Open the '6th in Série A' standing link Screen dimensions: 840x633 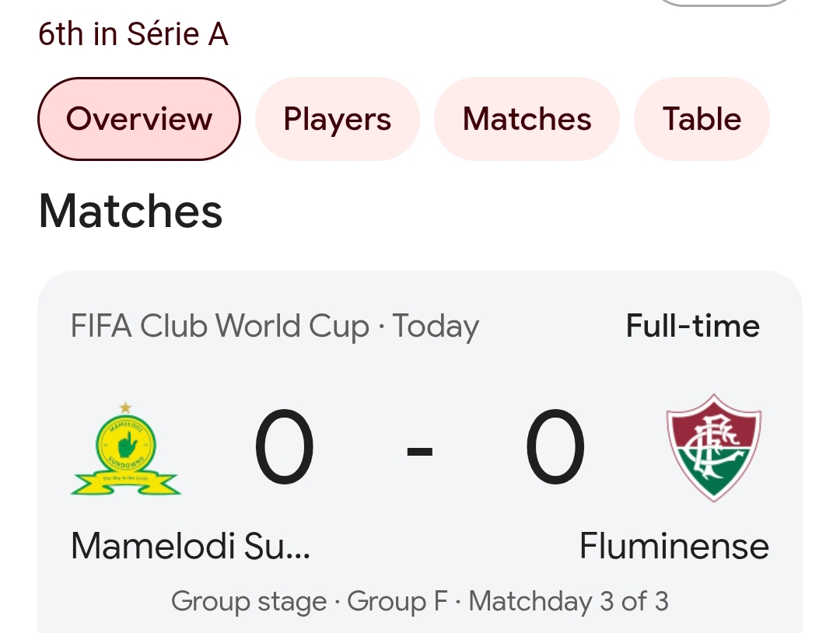(133, 34)
